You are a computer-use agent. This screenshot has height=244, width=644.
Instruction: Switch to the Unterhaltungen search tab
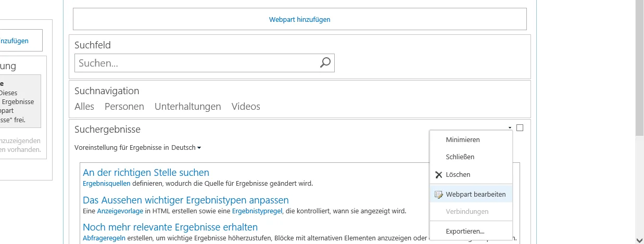tap(188, 107)
